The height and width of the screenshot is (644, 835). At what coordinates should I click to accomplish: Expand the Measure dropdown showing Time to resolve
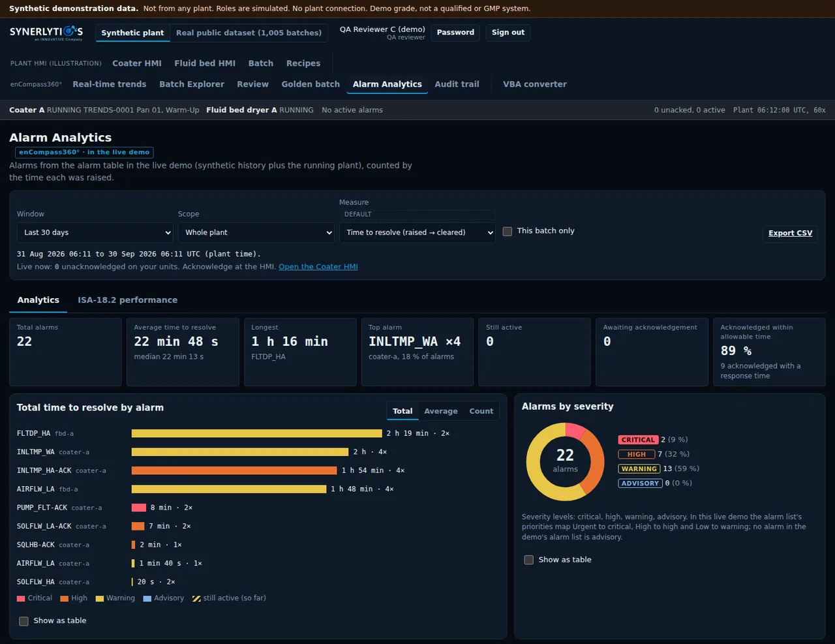[x=417, y=232]
